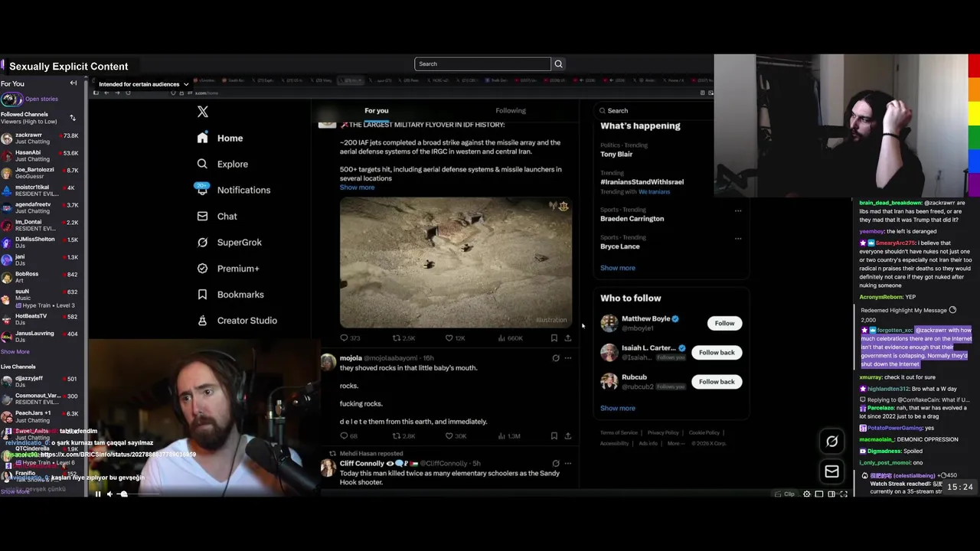The image size is (980, 551).
Task: Open the X logo in sidebar
Action: coord(202,112)
